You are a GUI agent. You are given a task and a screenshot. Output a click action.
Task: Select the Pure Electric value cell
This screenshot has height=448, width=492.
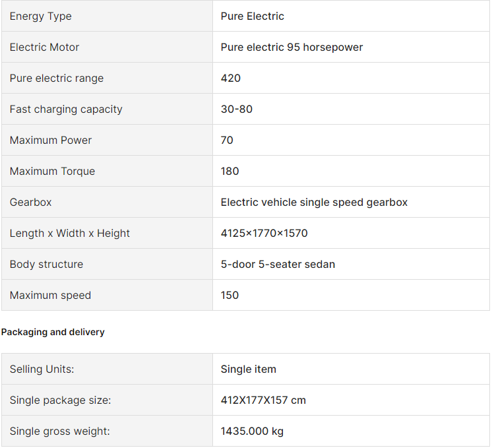[x=351, y=16]
